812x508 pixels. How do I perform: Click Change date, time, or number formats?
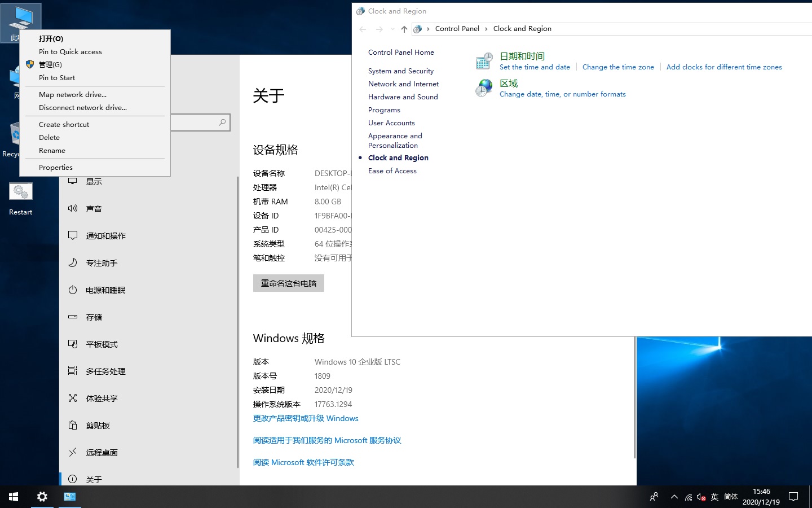coord(563,94)
